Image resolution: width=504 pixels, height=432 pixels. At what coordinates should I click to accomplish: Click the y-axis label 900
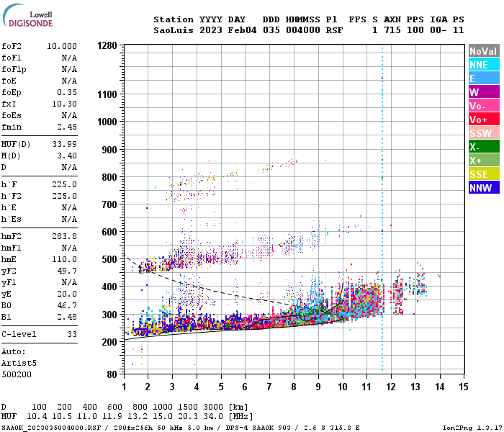109,150
